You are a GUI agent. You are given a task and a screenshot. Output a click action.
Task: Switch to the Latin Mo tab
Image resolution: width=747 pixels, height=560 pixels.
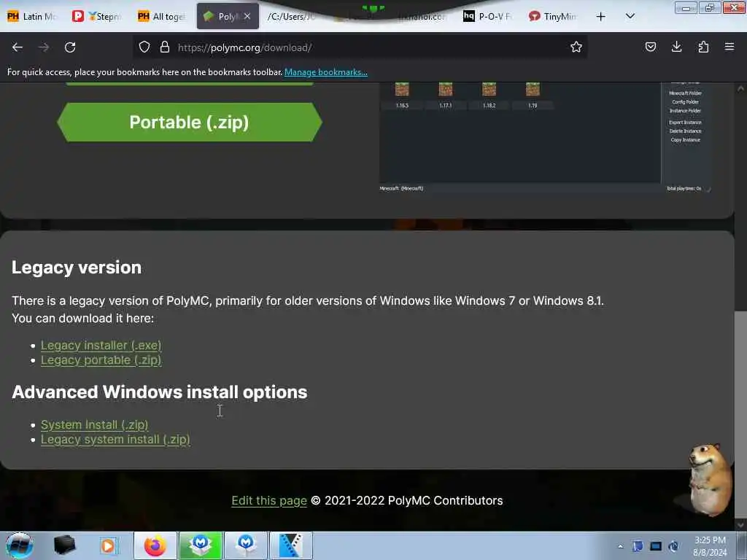click(32, 16)
